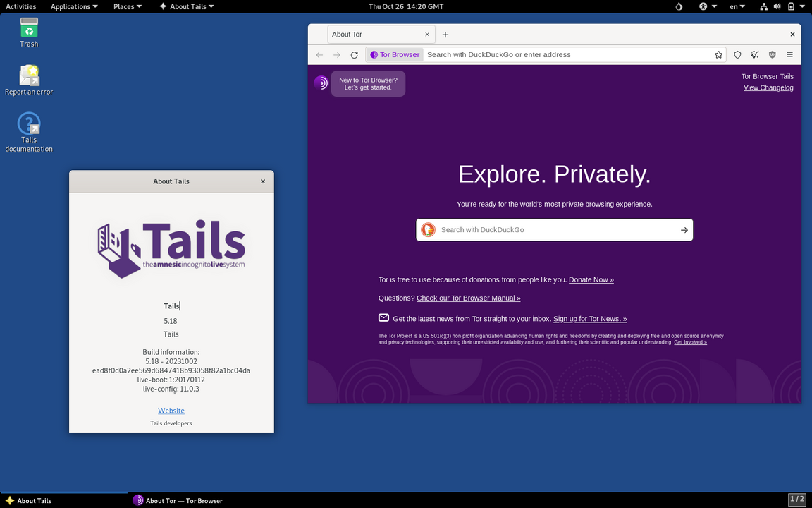
Task: Open the en language dropdown
Action: (736, 6)
